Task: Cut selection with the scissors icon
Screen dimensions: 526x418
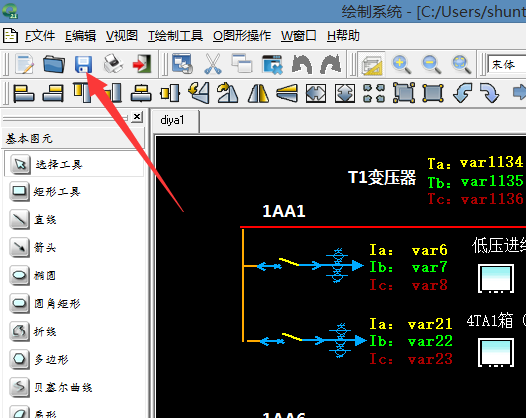Action: [x=213, y=64]
